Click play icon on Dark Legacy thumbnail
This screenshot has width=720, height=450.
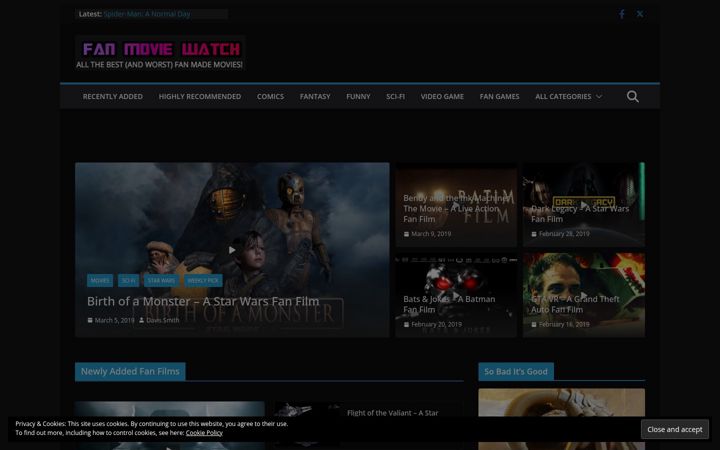coord(584,204)
